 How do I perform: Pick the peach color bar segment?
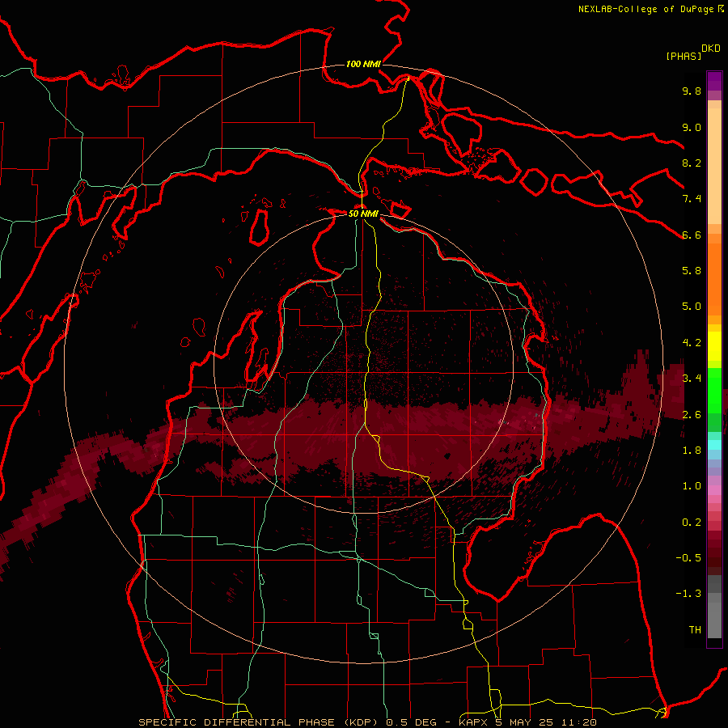(x=714, y=166)
